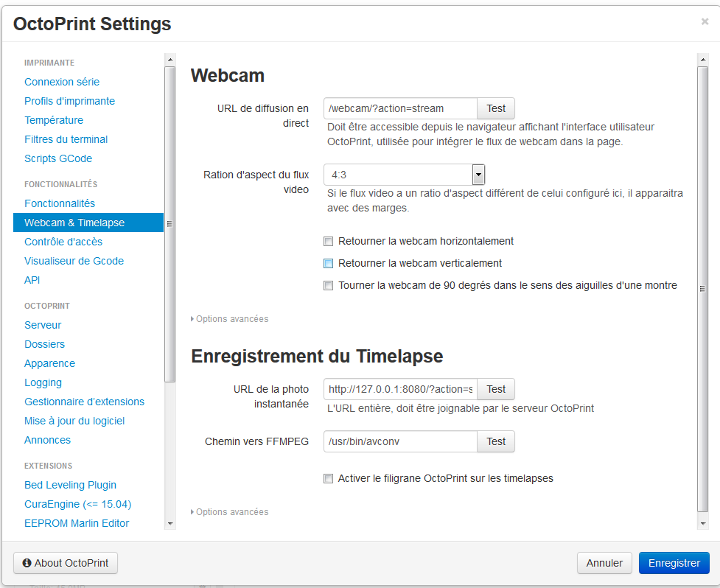This screenshot has height=588, width=720.
Task: Test the live stream URL
Action: coord(496,108)
